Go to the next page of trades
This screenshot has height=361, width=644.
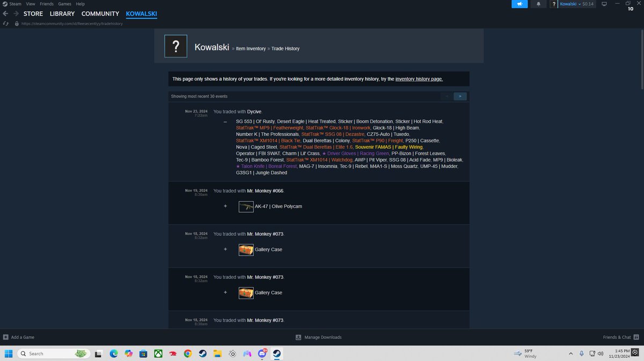click(460, 96)
